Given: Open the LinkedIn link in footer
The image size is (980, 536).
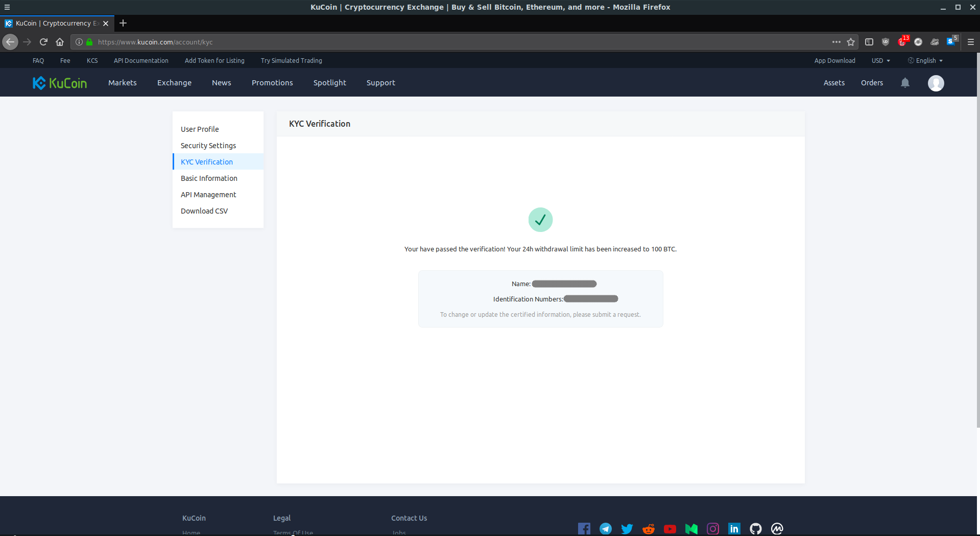Looking at the screenshot, I should (x=734, y=529).
